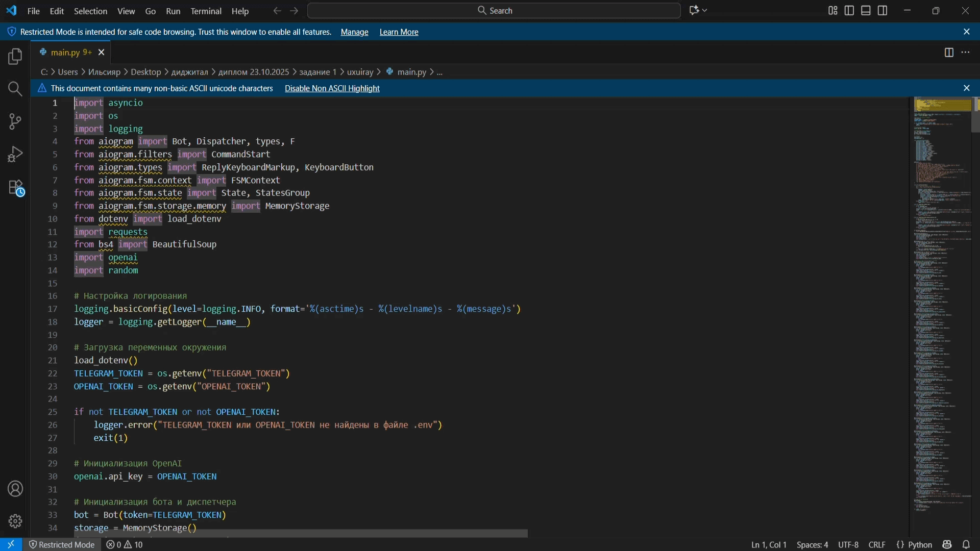The height and width of the screenshot is (551, 980).
Task: Open the Run and Debug view
Action: [15, 154]
